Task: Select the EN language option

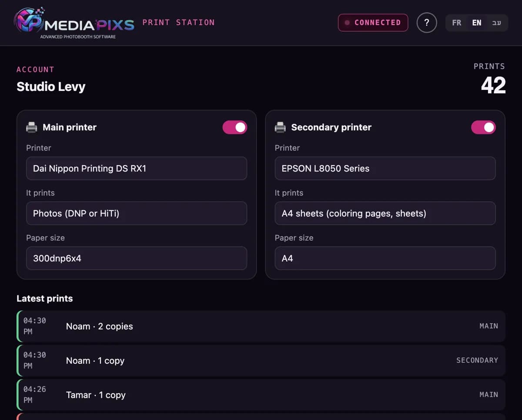Action: point(477,23)
